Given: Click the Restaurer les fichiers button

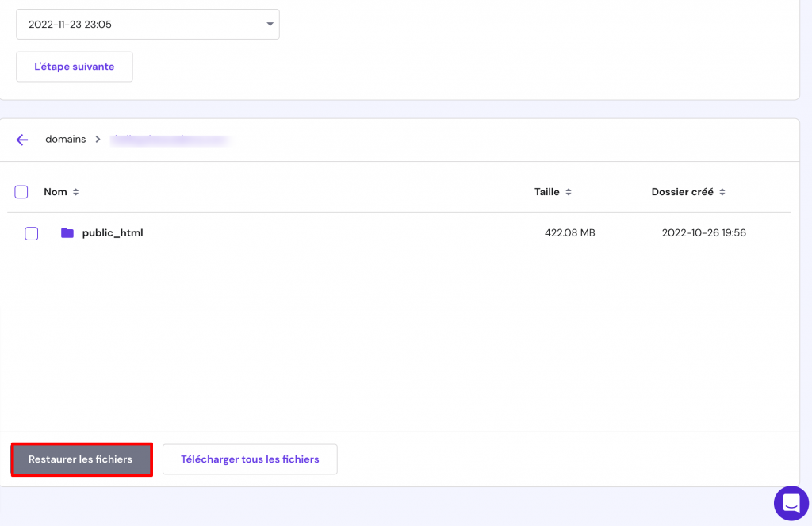Looking at the screenshot, I should (81, 459).
